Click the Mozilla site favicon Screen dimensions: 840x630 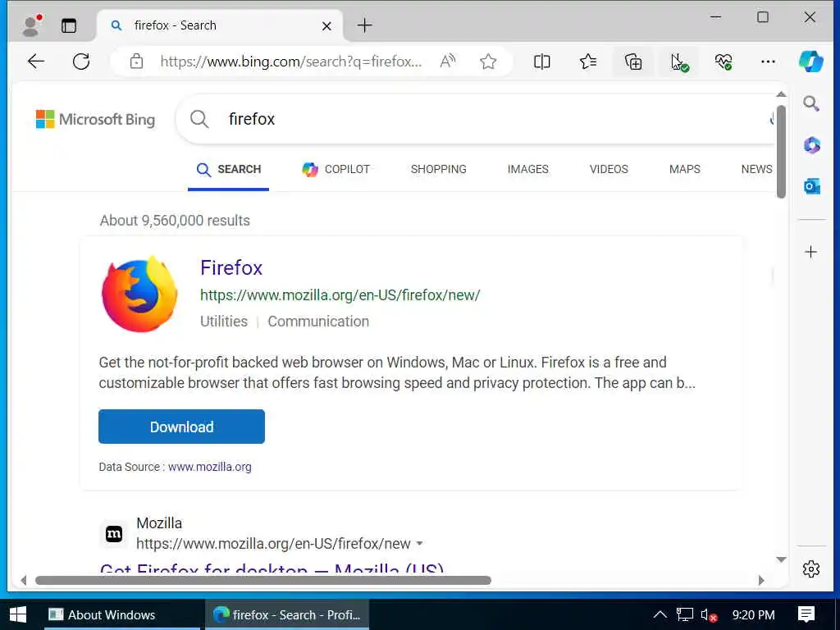click(114, 534)
